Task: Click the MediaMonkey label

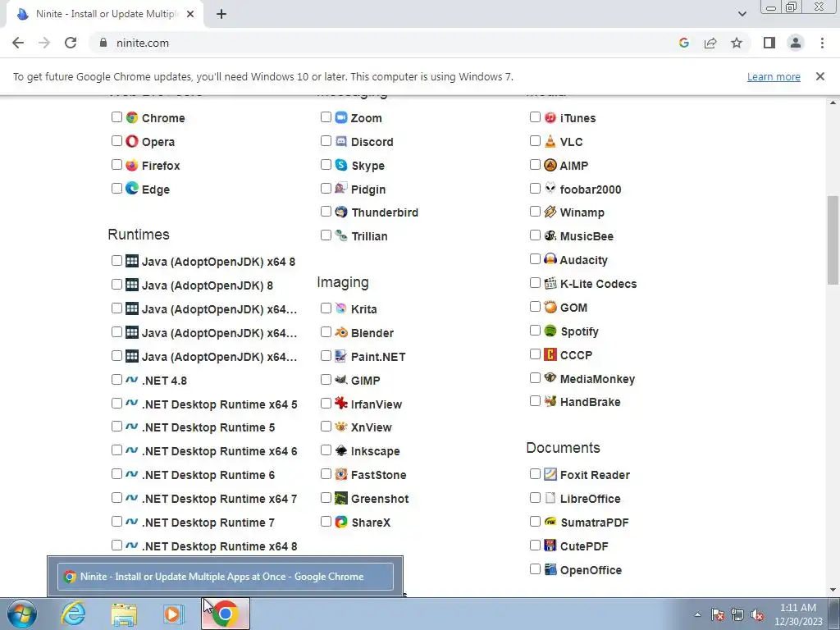Action: tap(597, 379)
